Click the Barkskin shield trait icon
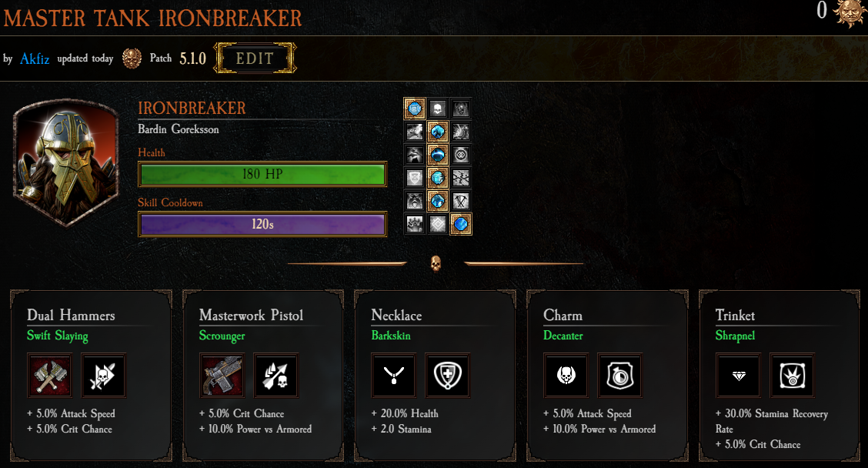Screen dimensions: 868x468 point(447,376)
